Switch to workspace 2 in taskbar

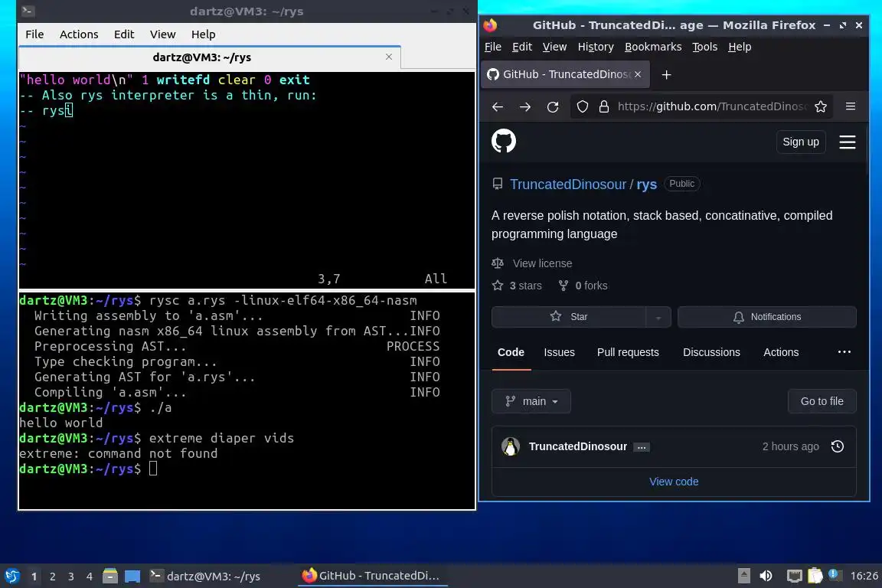(x=52, y=577)
